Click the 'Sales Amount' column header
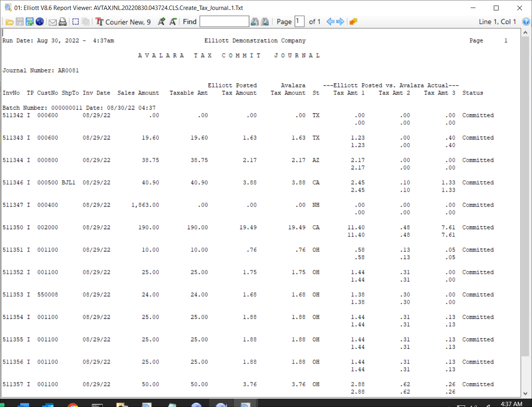 coord(138,93)
